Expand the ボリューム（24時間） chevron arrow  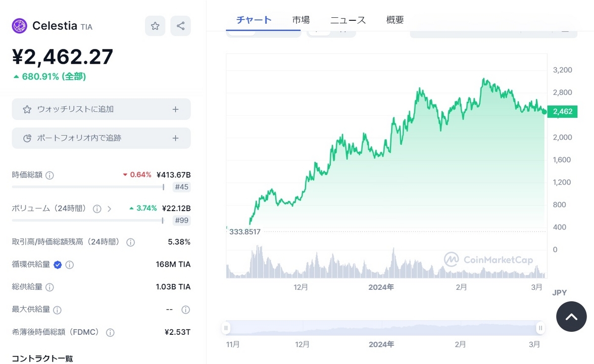click(109, 209)
